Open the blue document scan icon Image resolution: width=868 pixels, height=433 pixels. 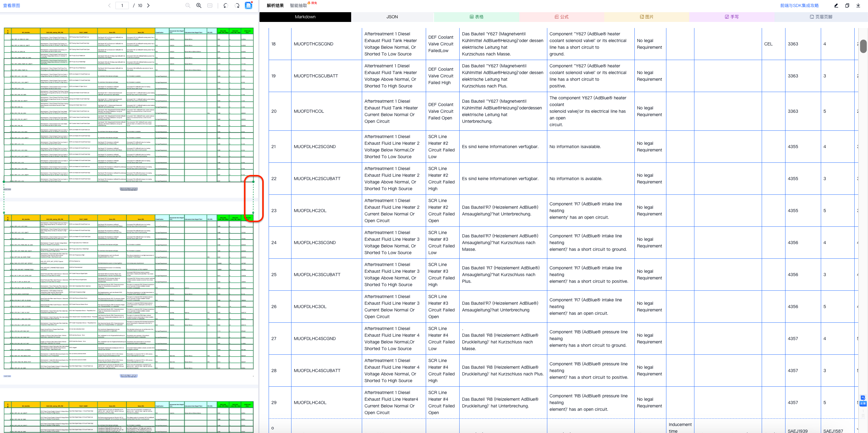[248, 5]
